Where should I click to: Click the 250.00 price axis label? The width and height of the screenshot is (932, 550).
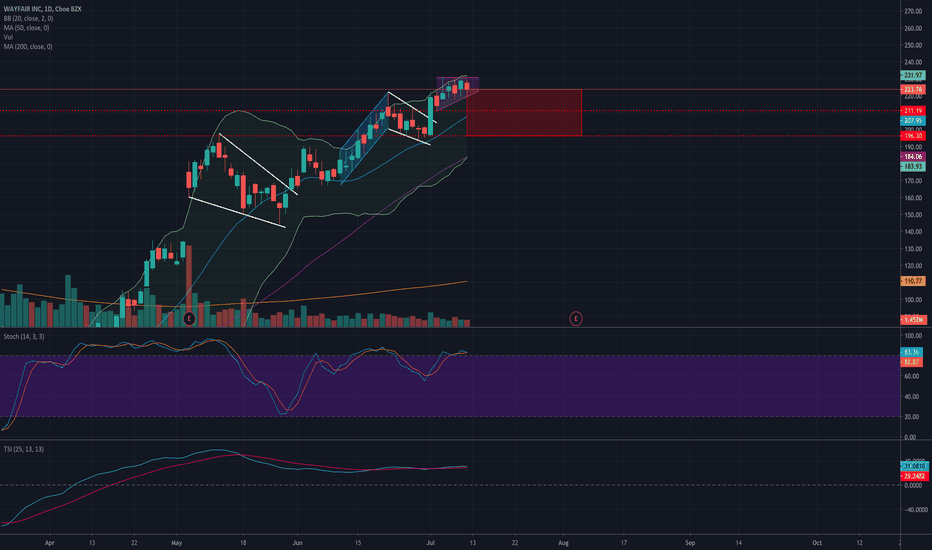point(913,45)
